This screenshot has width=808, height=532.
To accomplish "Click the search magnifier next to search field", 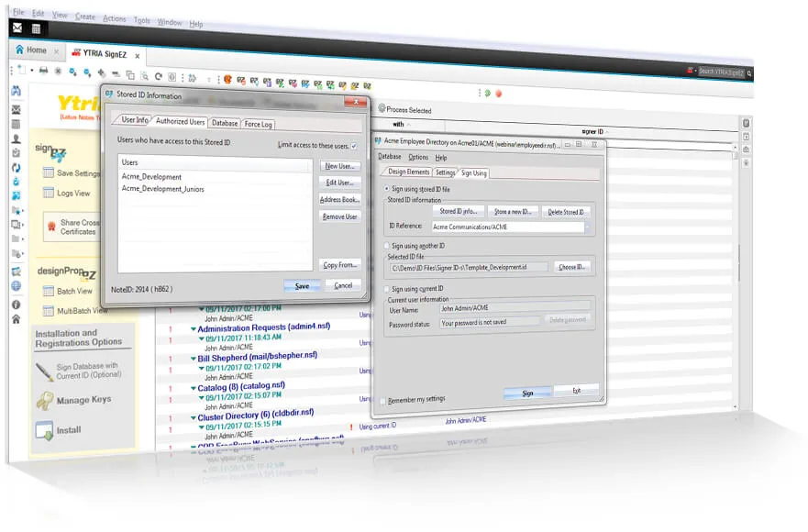I will [x=749, y=73].
